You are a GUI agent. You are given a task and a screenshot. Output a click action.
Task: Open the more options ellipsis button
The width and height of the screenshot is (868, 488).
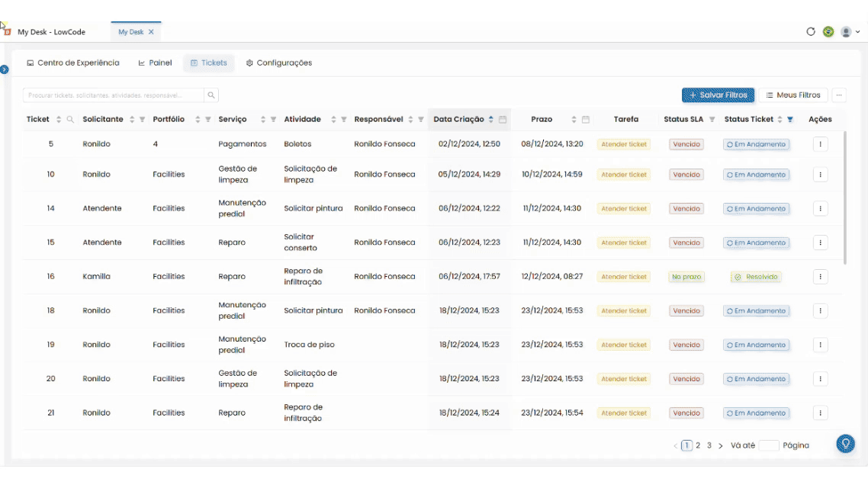pos(839,95)
